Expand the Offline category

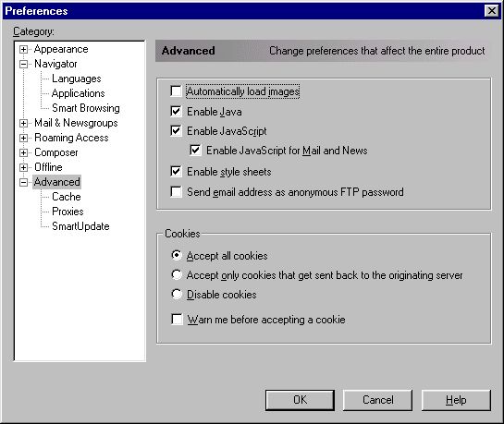[x=23, y=167]
